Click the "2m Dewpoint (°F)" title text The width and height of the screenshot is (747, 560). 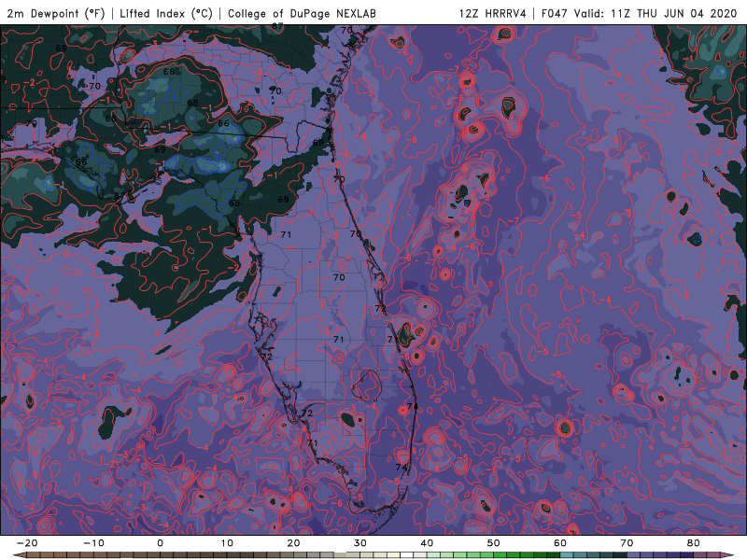tap(56, 13)
